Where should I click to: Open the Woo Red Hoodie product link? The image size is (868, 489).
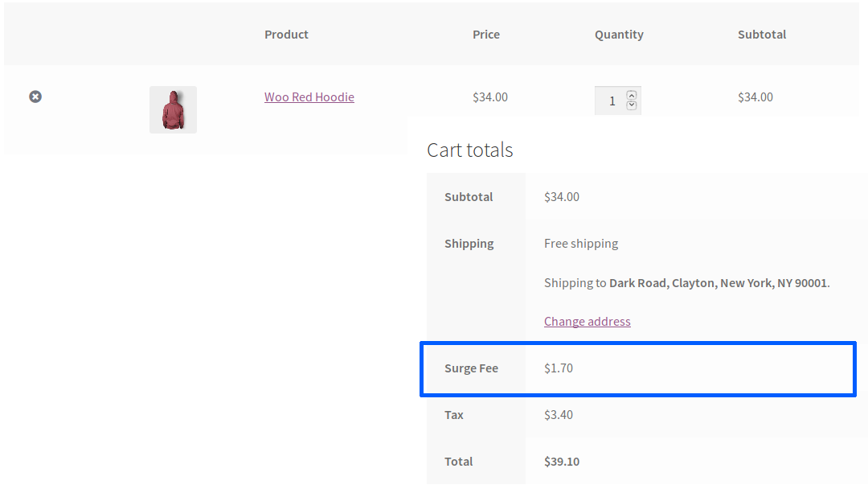pyautogui.click(x=309, y=97)
